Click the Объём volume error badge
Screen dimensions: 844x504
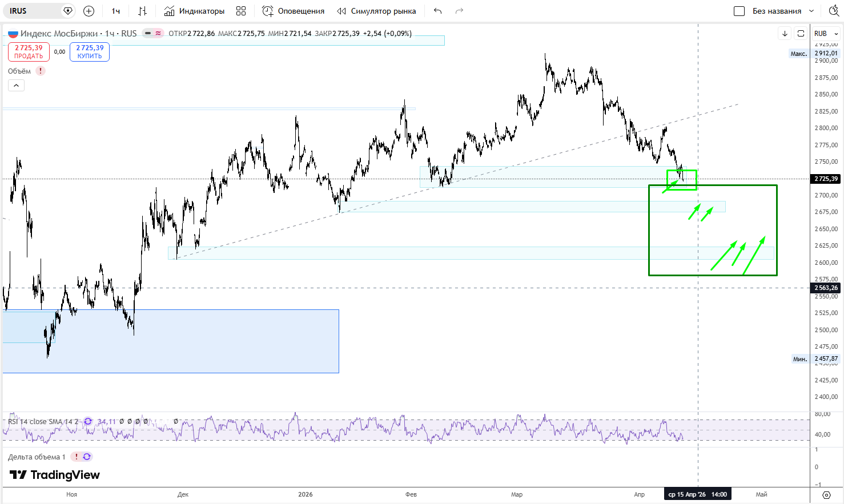(x=41, y=71)
